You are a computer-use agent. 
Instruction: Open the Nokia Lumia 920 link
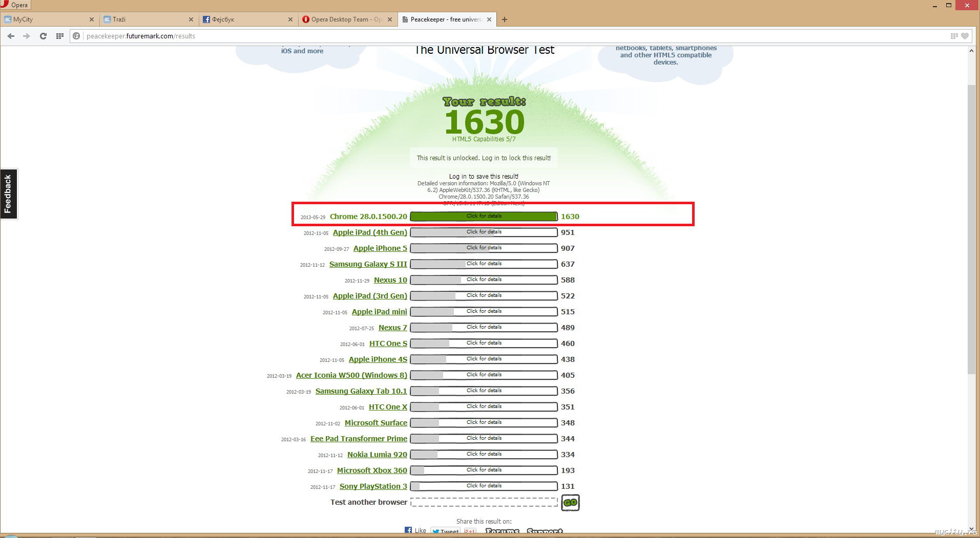coord(377,455)
